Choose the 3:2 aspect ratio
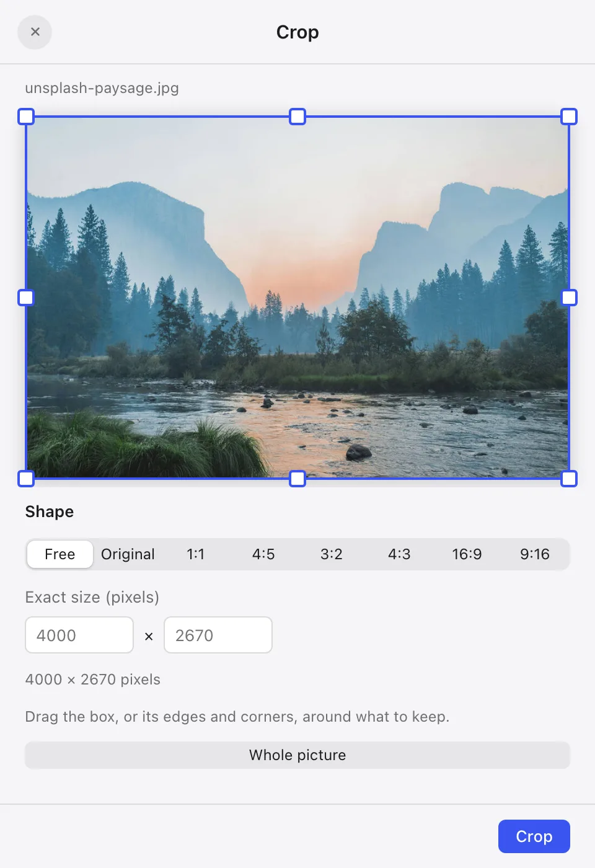Viewport: 595px width, 868px height. [332, 554]
